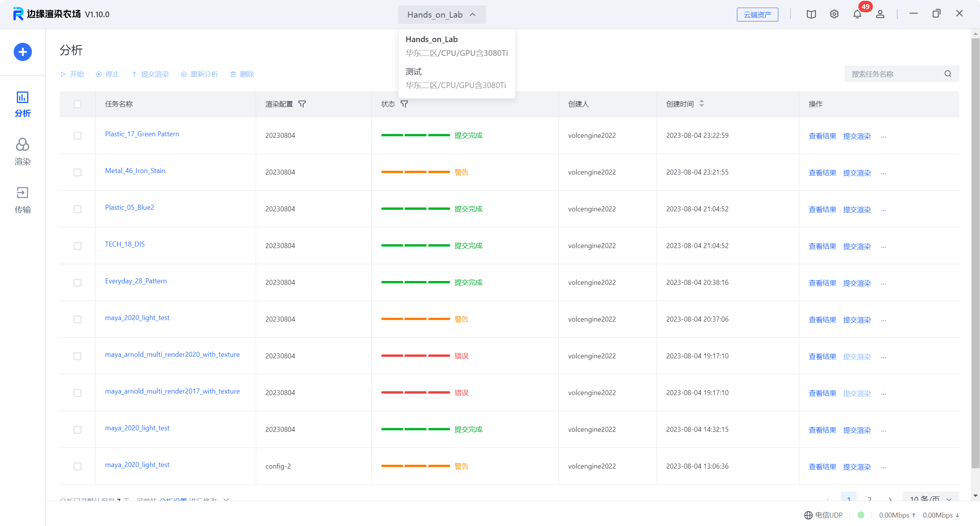
Task: Open the status column filter dropdown
Action: click(404, 104)
